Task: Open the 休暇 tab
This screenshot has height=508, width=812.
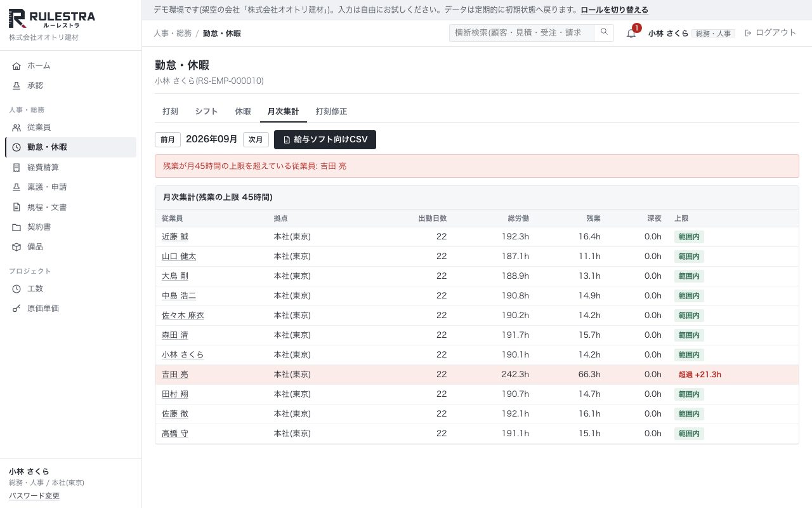Action: coord(243,111)
